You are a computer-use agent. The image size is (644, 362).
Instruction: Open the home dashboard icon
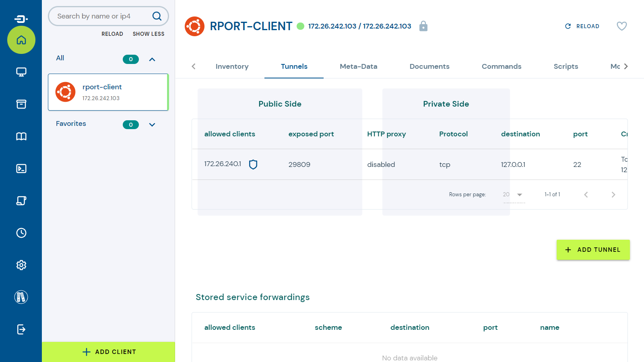tap(21, 40)
